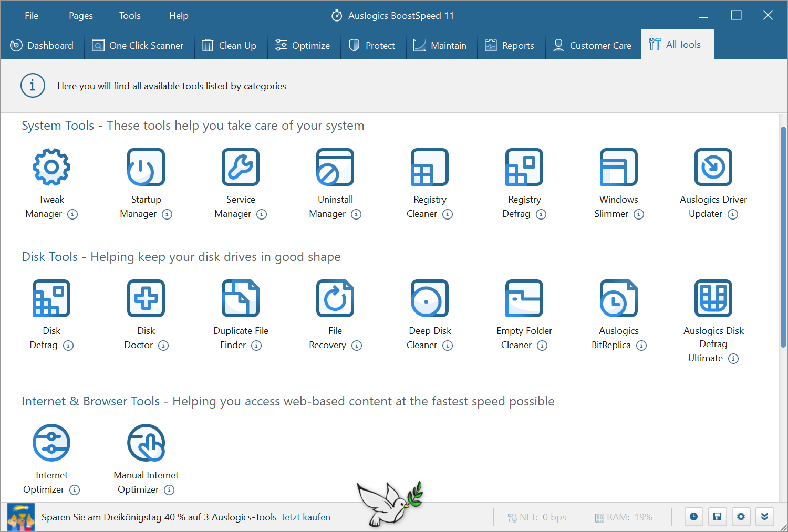Show info for Manual Internet Optimizer
788x532 pixels.
(169, 490)
